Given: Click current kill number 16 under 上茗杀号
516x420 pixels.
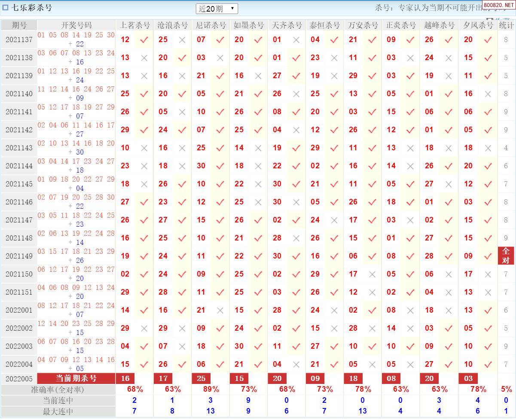Looking at the screenshot, I should click(125, 378).
